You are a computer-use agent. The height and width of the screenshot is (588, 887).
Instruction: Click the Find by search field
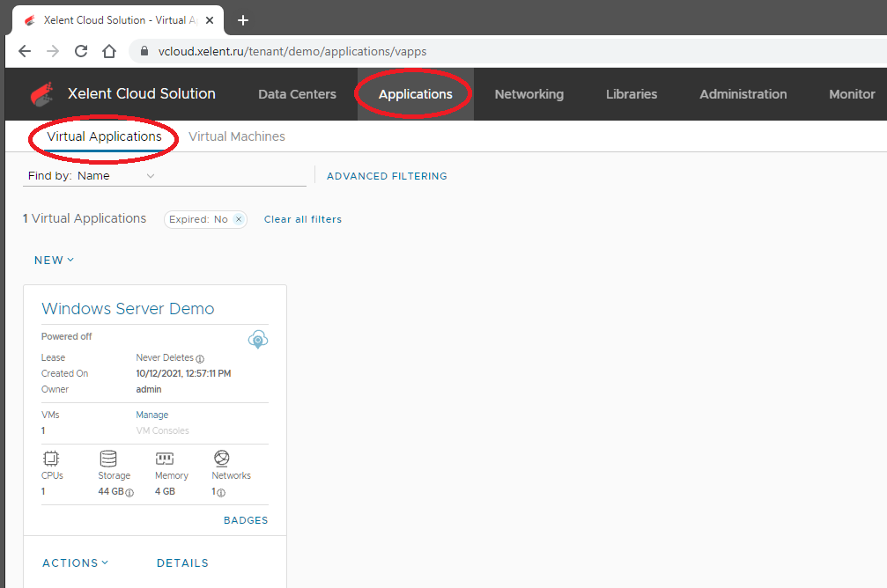[232, 176]
